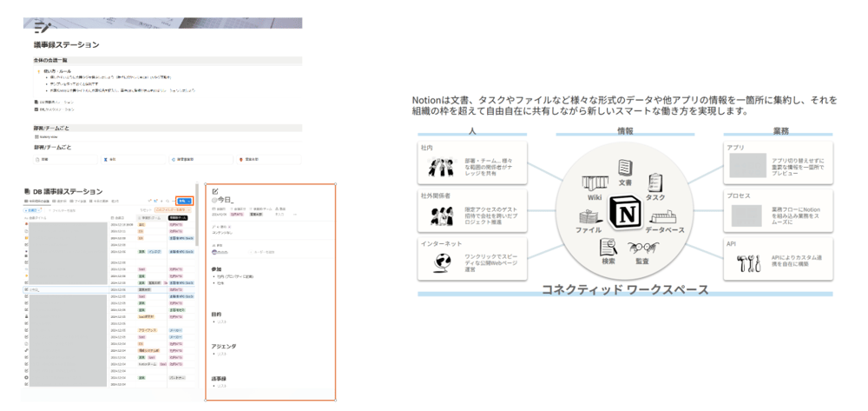Click the 今日_ page title in the side panel

[x=224, y=199]
